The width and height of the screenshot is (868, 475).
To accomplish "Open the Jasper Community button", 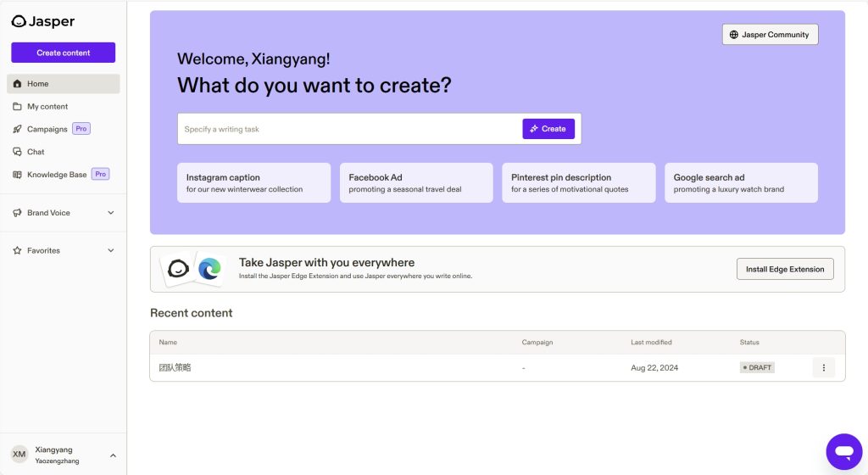I will click(x=770, y=34).
